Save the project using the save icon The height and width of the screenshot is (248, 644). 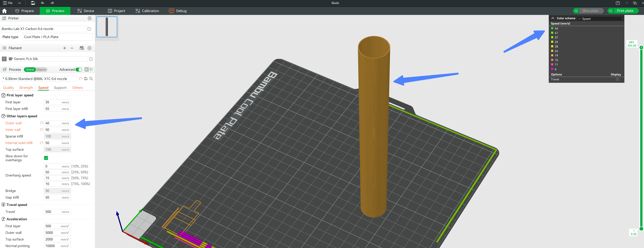(33, 3)
